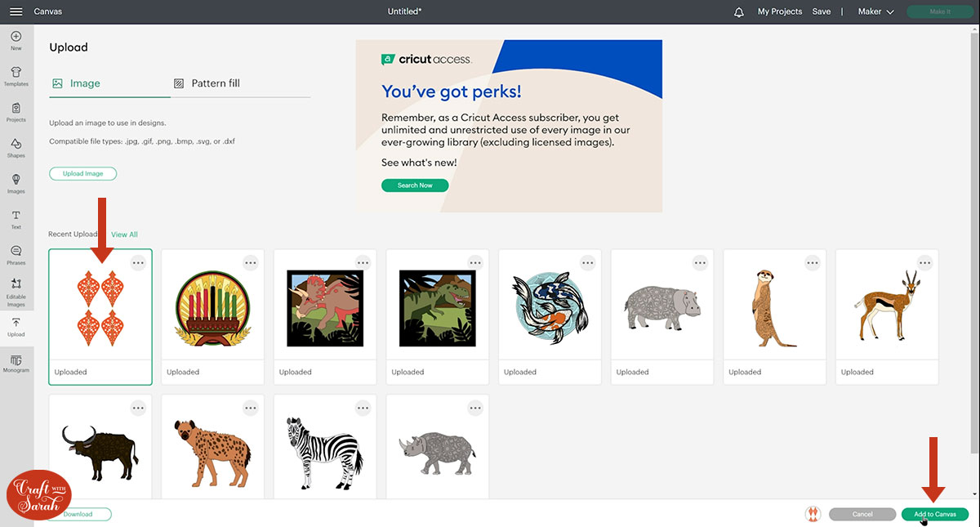This screenshot has width=980, height=527.
Task: Click the Upload Image button
Action: coord(83,173)
